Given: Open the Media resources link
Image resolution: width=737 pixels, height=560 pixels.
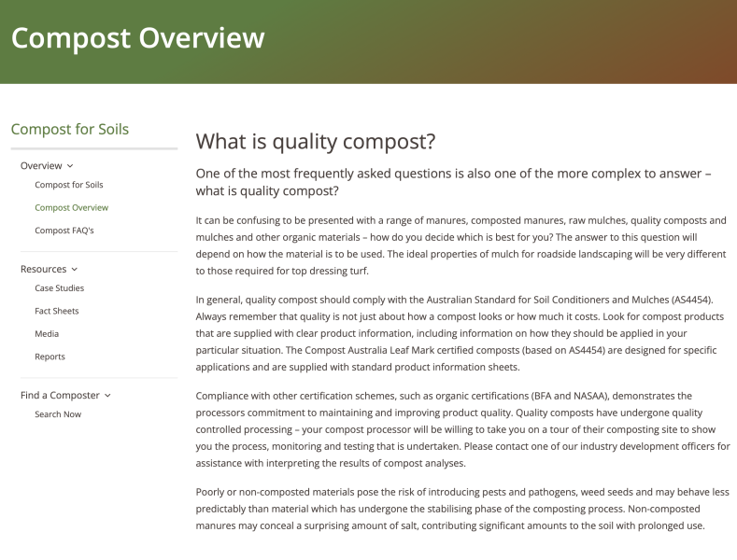Looking at the screenshot, I should click(x=47, y=334).
